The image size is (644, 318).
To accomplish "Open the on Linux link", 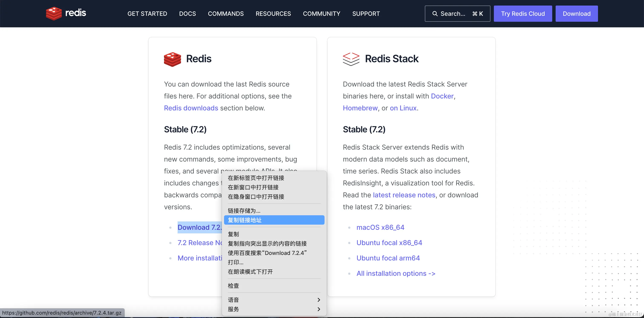I will (x=403, y=108).
